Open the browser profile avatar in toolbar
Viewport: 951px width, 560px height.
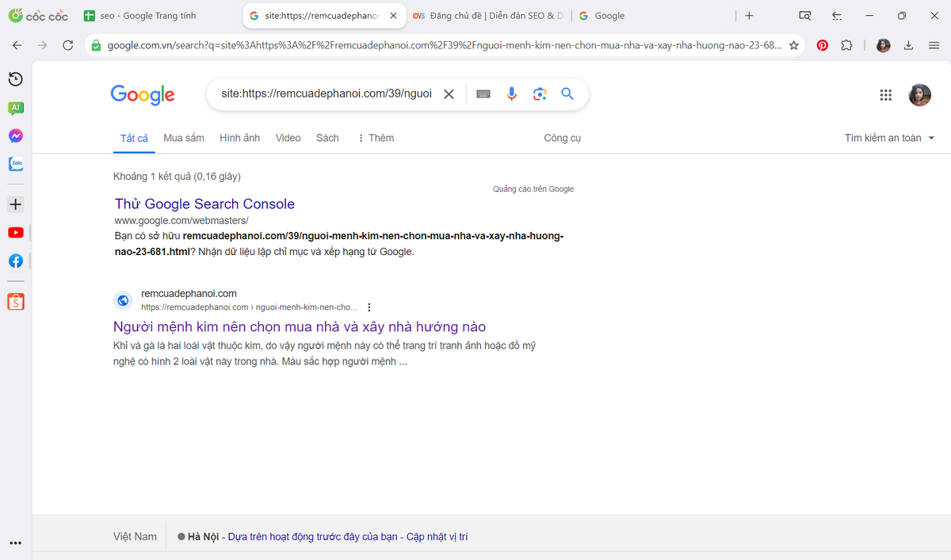(883, 45)
